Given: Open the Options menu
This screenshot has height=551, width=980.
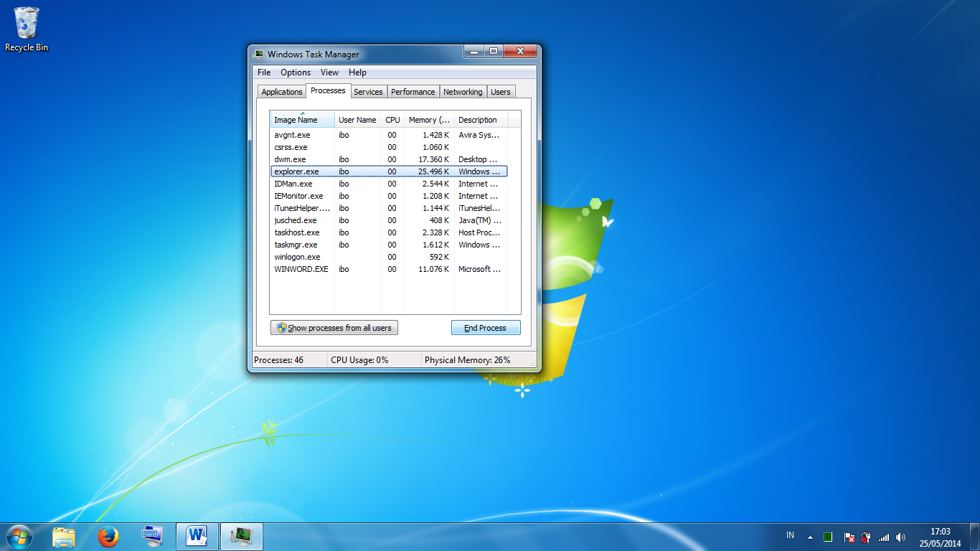Looking at the screenshot, I should pyautogui.click(x=295, y=72).
